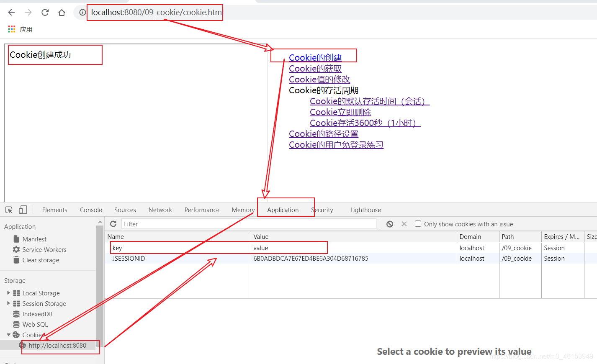
Task: Click localhost domain in the key row
Action: point(472,248)
